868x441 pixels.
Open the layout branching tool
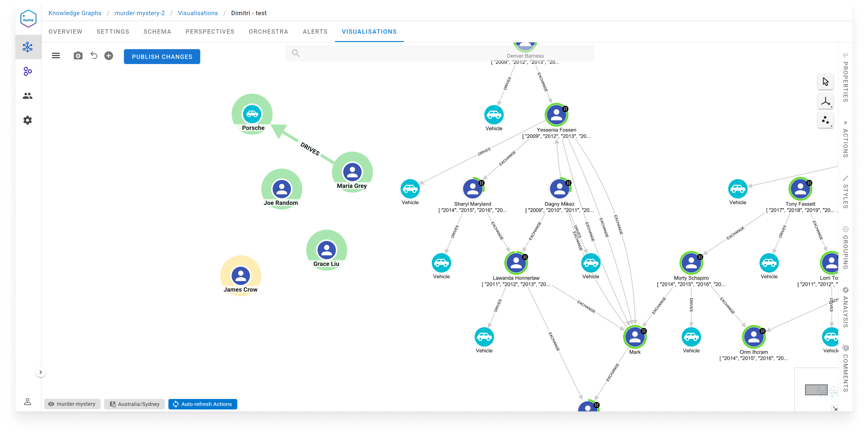(825, 101)
